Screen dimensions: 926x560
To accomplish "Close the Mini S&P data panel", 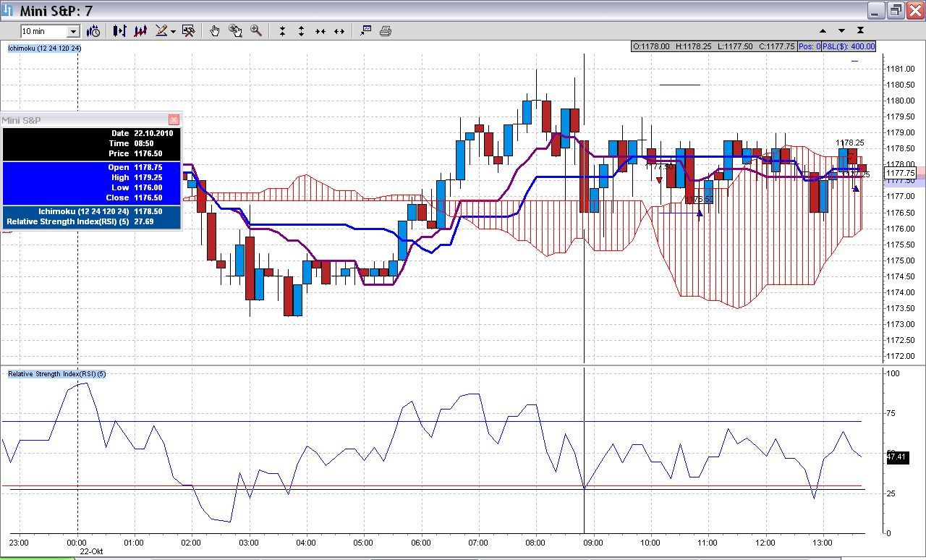I will (174, 119).
